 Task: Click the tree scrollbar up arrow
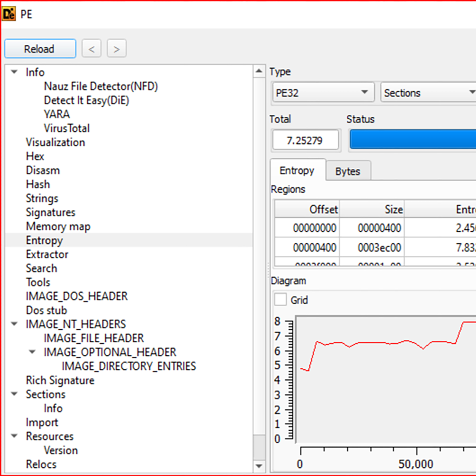click(x=259, y=71)
